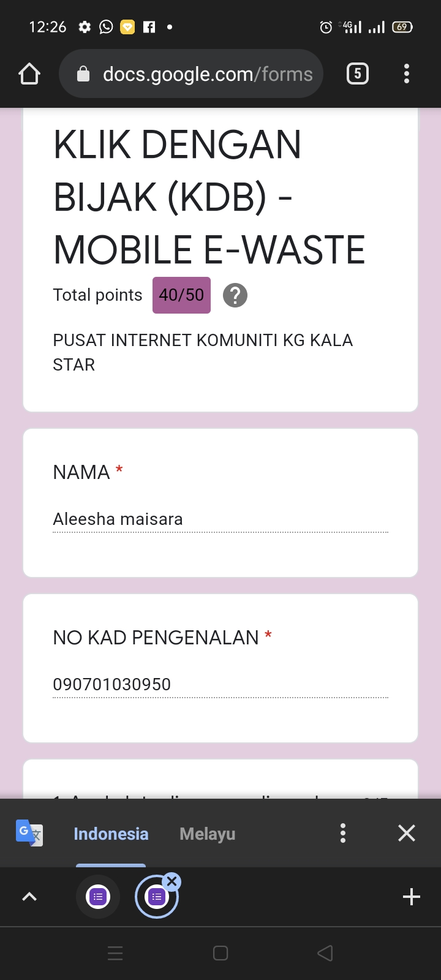Tap the question mark help icon
The image size is (441, 980).
click(235, 295)
